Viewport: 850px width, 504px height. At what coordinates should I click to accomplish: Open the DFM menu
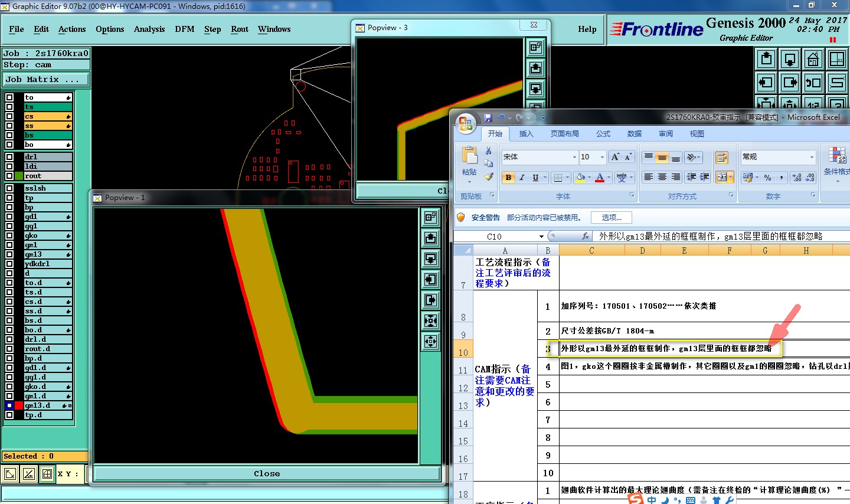click(x=185, y=29)
